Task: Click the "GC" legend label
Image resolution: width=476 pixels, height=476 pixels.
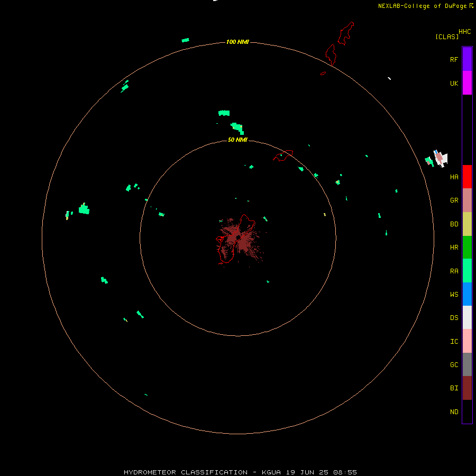Action: (x=454, y=365)
